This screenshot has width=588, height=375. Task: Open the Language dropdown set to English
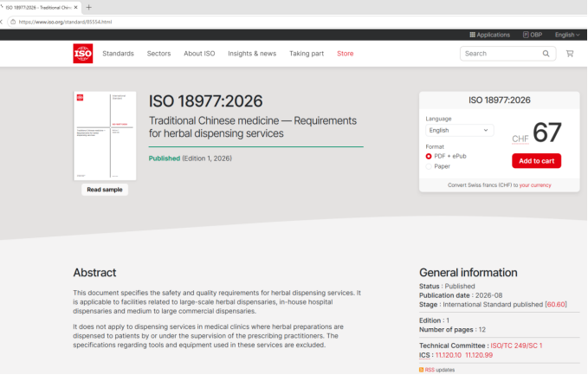tap(459, 130)
